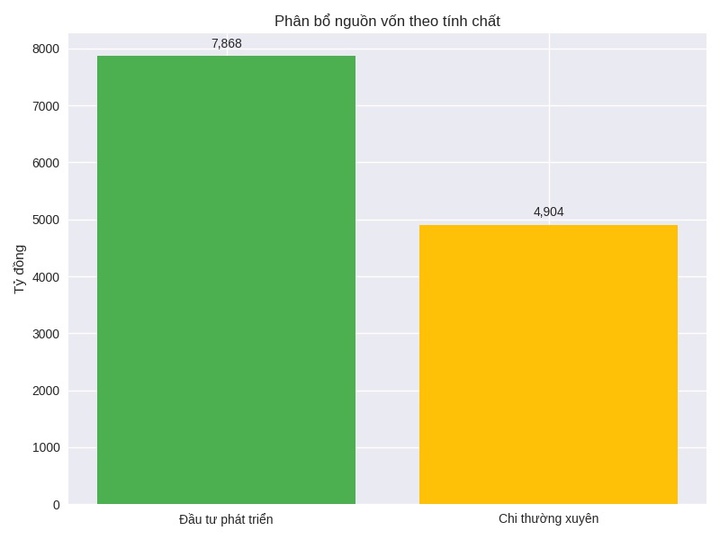Click the 7000 y-axis tick label

[46, 106]
